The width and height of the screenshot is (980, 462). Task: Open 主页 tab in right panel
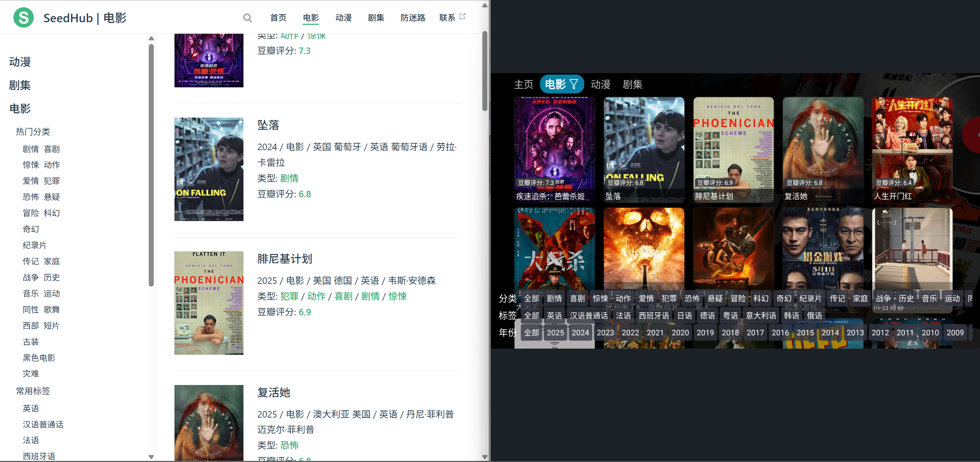523,84
